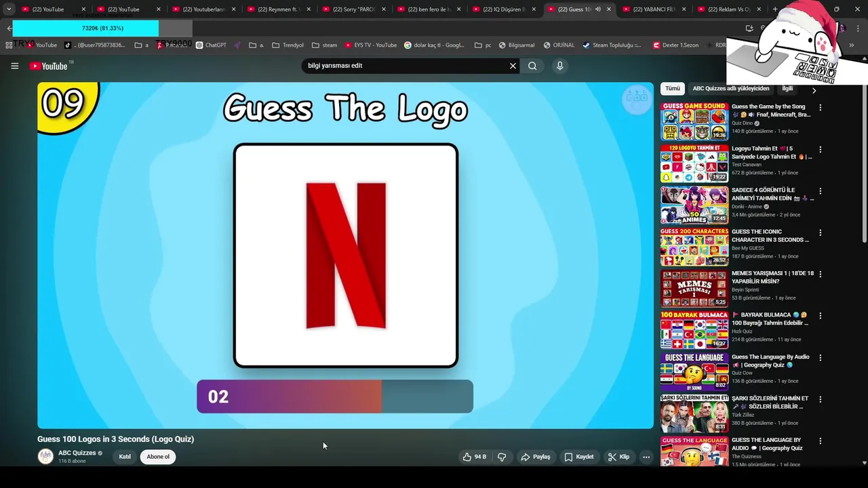Dislike the video with thumbs down

[x=502, y=457]
